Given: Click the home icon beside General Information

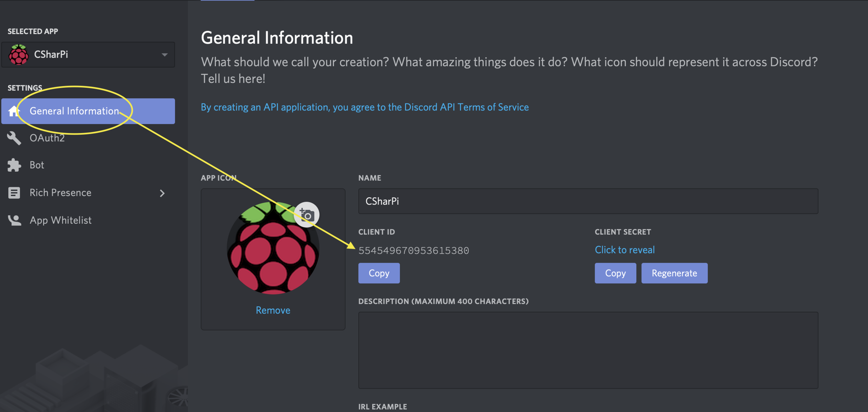Looking at the screenshot, I should coord(14,111).
